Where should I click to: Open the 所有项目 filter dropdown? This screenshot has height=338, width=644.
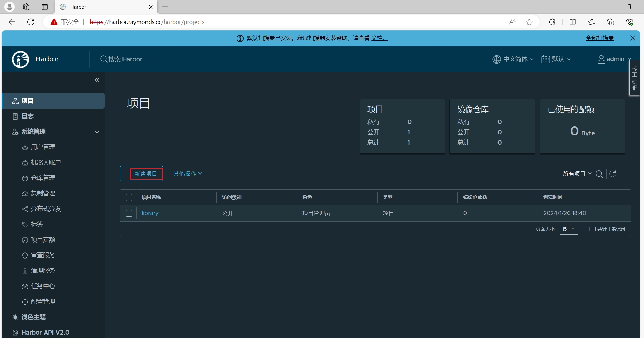pos(577,174)
